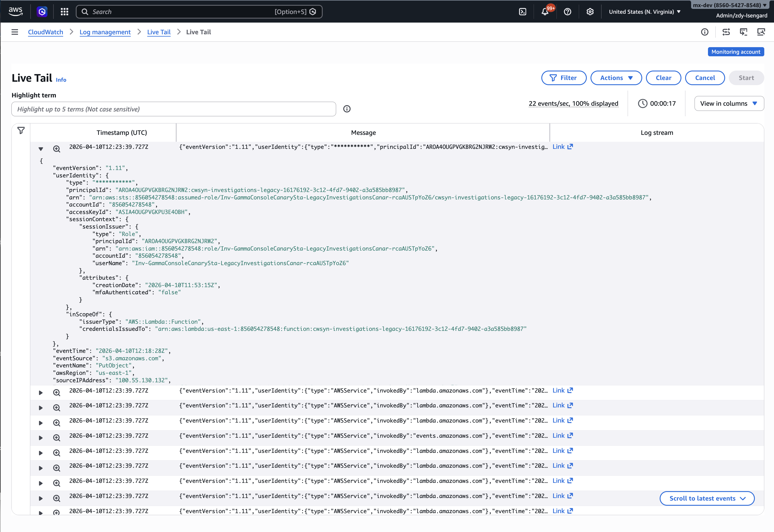Open the external link icon of the first log row
Viewport: 774px width, 532px height.
[x=570, y=147]
